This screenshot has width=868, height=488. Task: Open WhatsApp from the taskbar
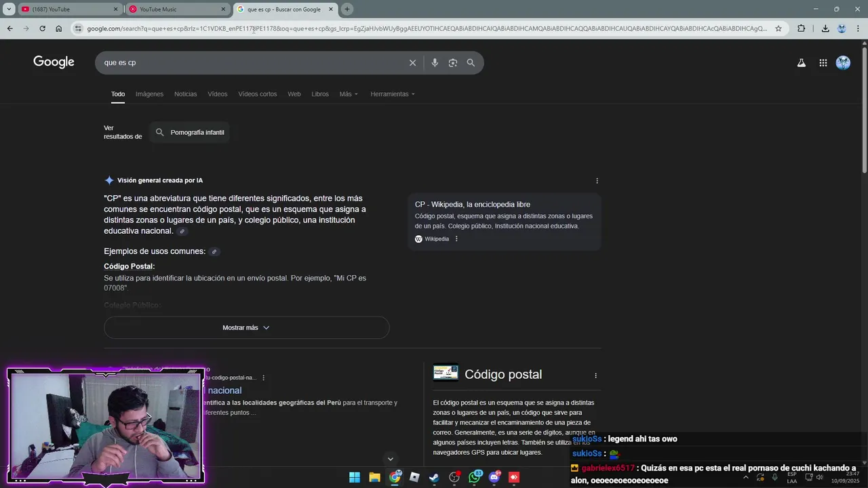point(475,477)
